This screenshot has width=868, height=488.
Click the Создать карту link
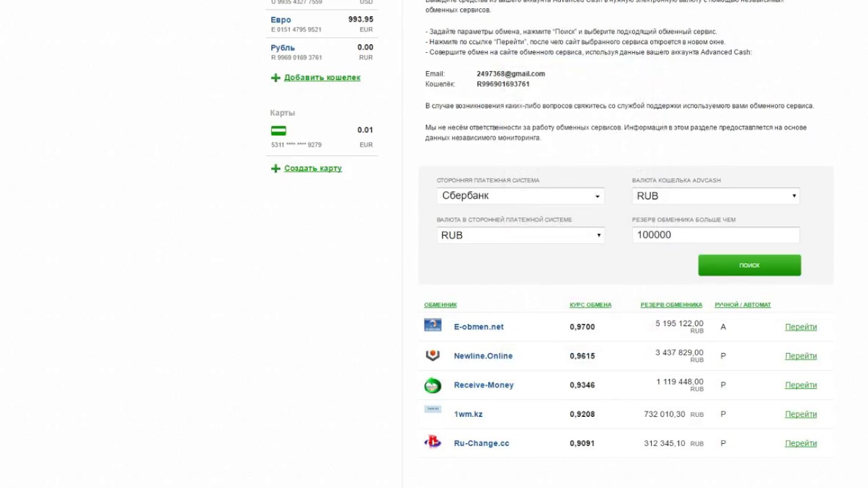coord(313,168)
